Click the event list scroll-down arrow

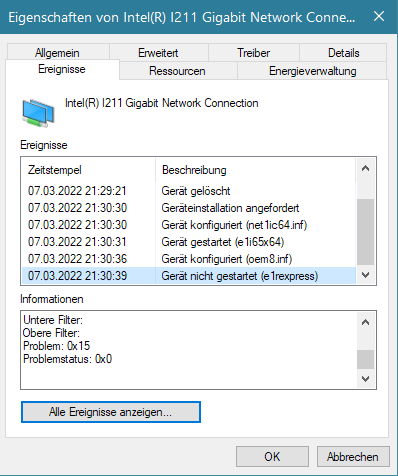pyautogui.click(x=366, y=275)
